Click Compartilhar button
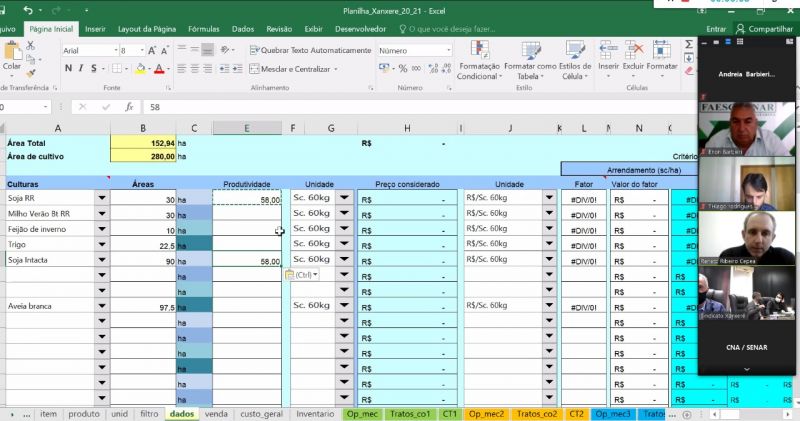 pyautogui.click(x=764, y=29)
